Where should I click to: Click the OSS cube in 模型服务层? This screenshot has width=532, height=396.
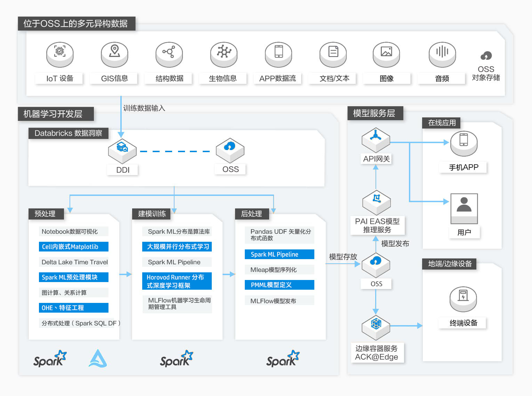coord(376,265)
